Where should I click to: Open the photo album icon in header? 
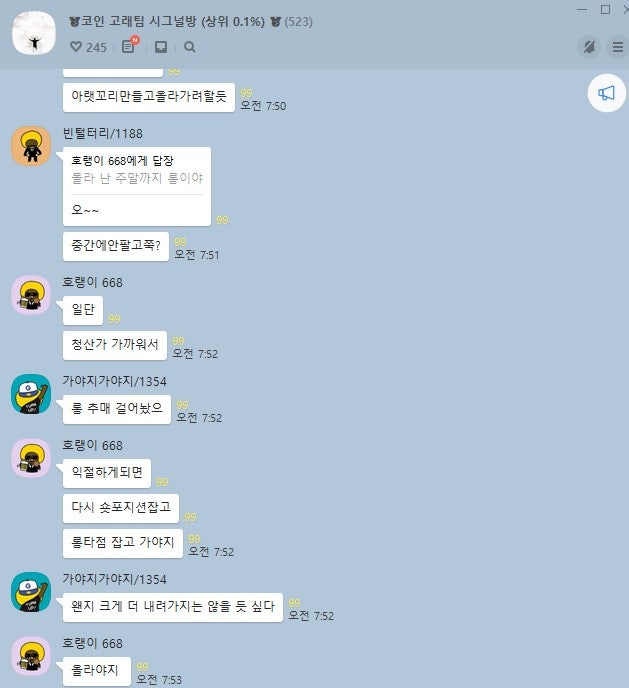[x=161, y=47]
